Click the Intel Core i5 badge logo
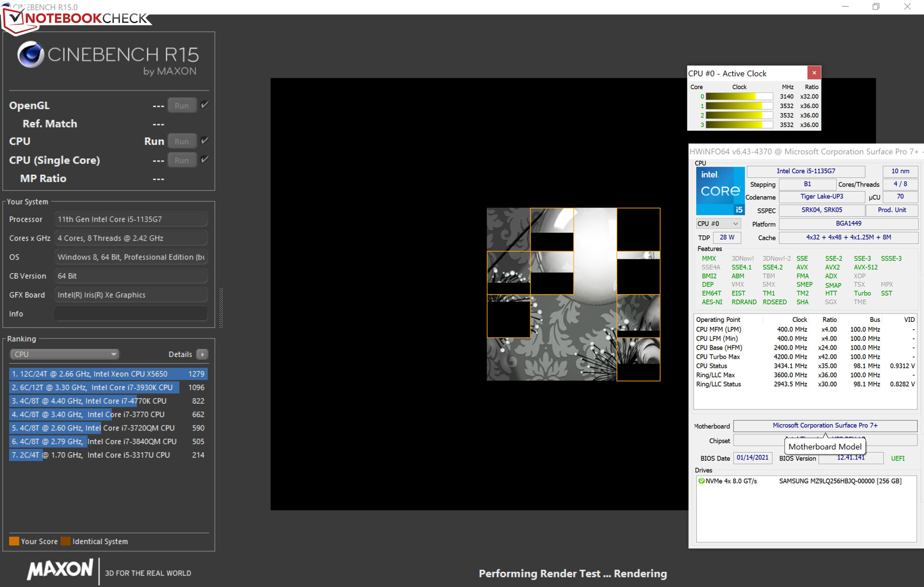The image size is (924, 587). (720, 191)
